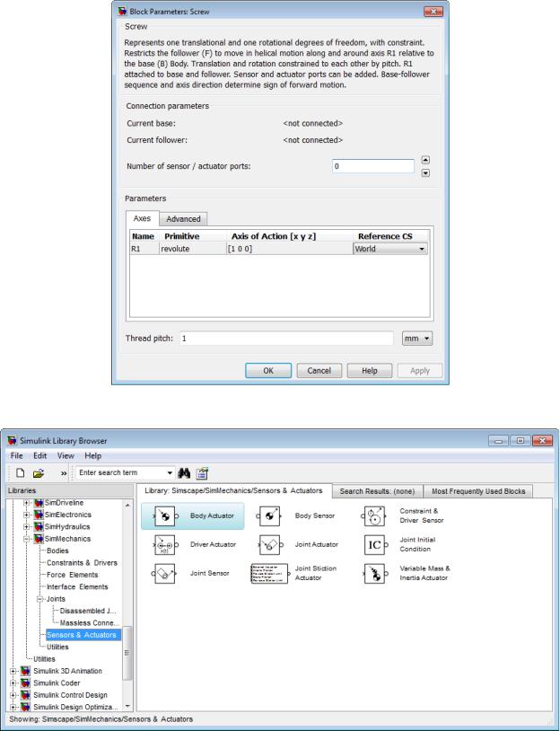Click the SimElectronics library icon
The width and height of the screenshot is (560, 731).
point(39,515)
